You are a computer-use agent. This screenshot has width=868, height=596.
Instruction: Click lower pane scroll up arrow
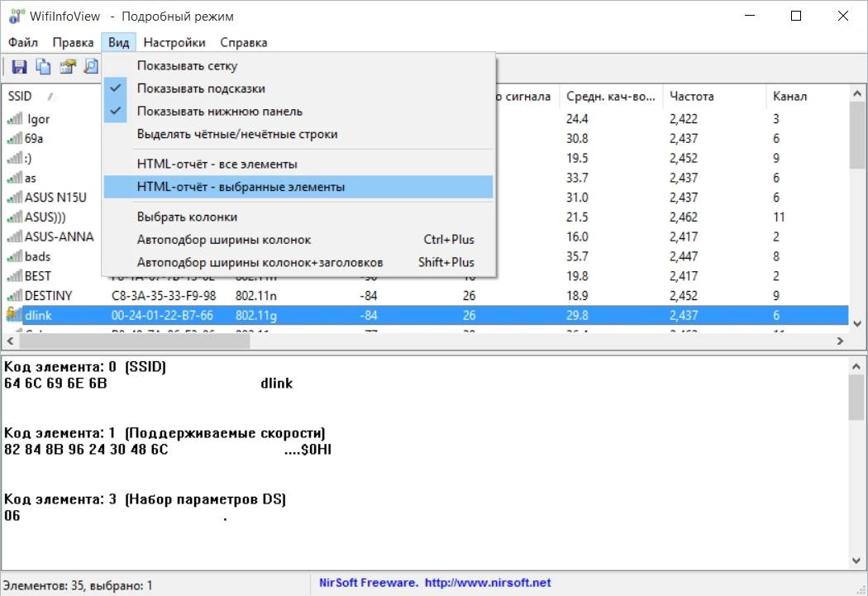[x=856, y=366]
